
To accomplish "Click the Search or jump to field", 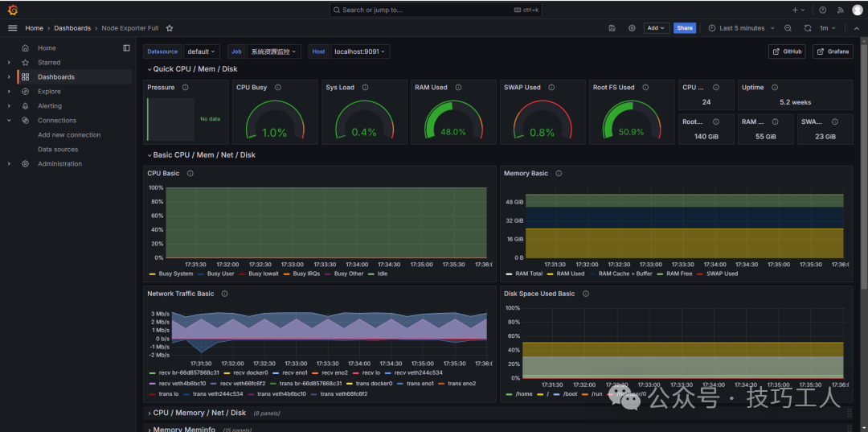I will 434,10.
